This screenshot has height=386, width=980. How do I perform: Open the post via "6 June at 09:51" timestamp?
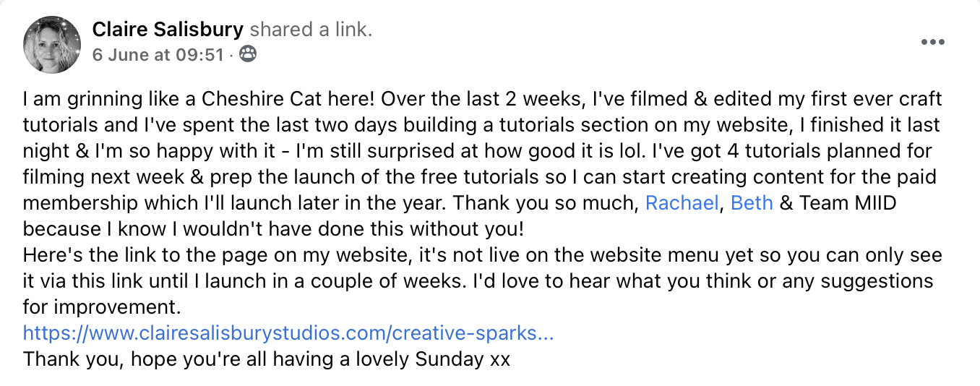158,54
